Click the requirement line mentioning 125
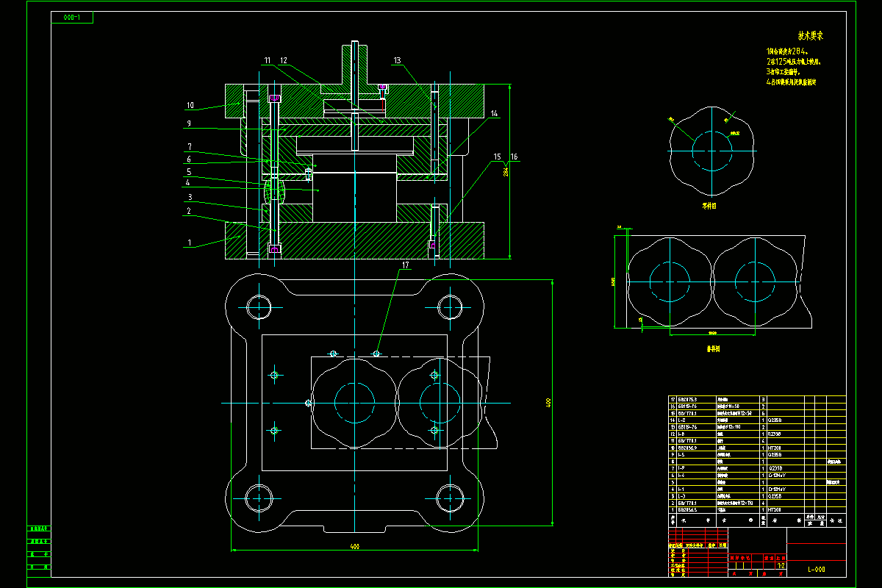The width and height of the screenshot is (882, 588). [x=794, y=62]
